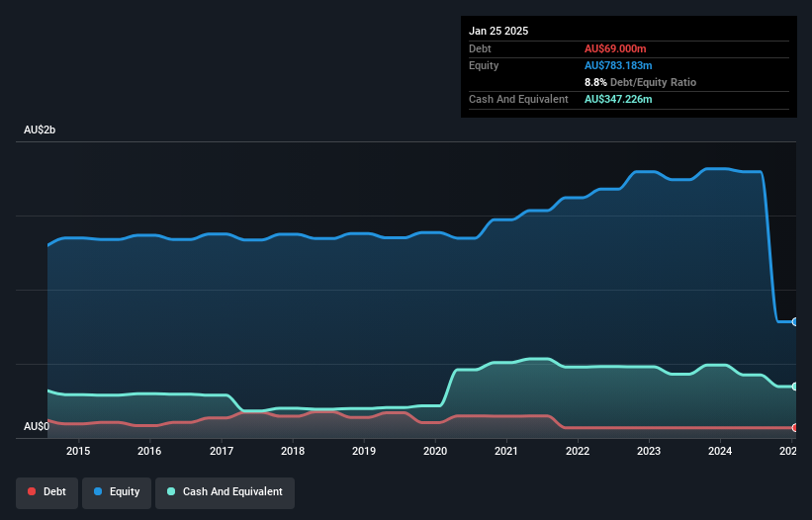Select the Debt endpoint marker on the chart
812x520 pixels.
click(794, 428)
